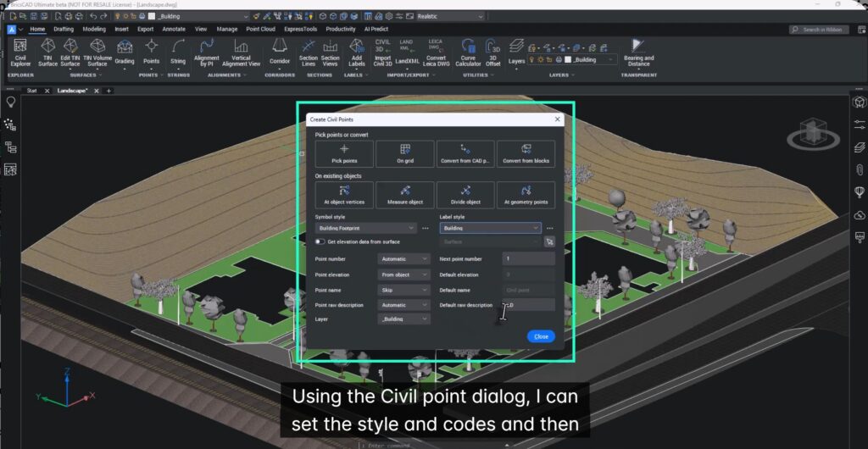Screen dimensions: 868x449
Task: Open the Point Cloud ribbon tab
Action: (x=261, y=29)
